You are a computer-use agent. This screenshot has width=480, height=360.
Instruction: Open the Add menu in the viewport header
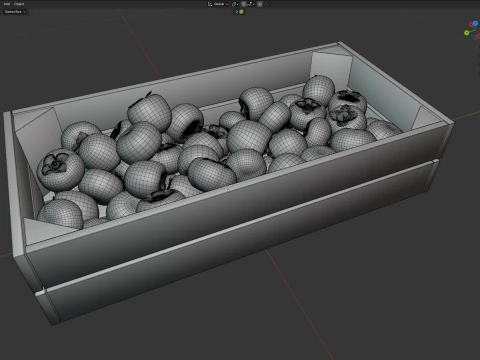(x=7, y=4)
